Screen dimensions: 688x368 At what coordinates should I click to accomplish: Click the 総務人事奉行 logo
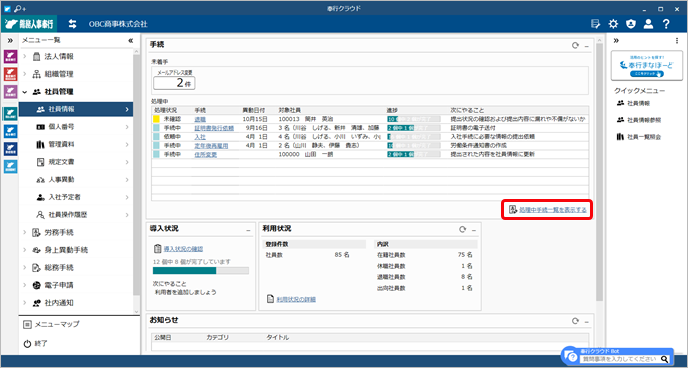pyautogui.click(x=29, y=24)
